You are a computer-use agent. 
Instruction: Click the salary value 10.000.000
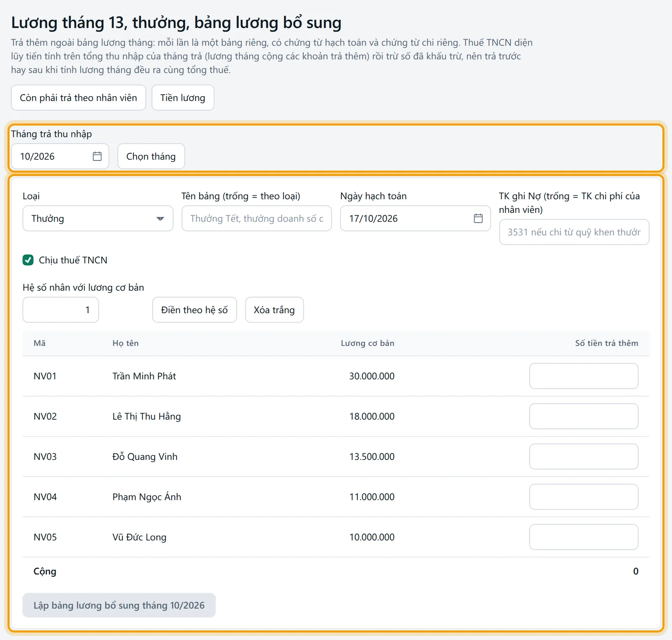click(x=372, y=537)
